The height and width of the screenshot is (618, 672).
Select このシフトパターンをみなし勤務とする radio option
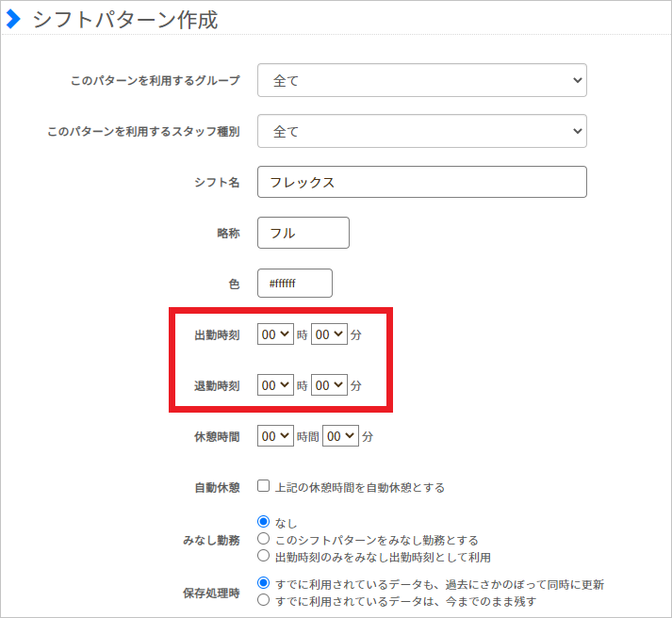[264, 540]
